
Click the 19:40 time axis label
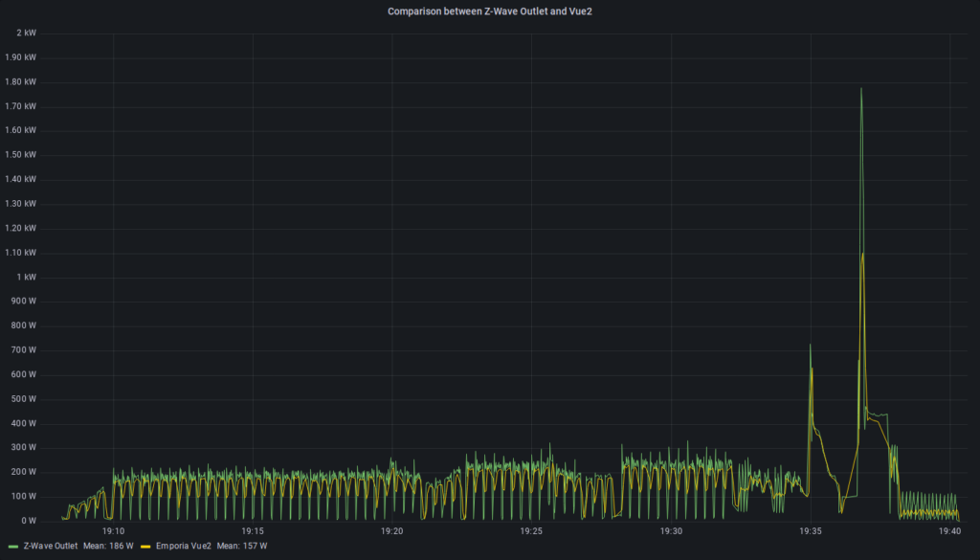tap(950, 531)
